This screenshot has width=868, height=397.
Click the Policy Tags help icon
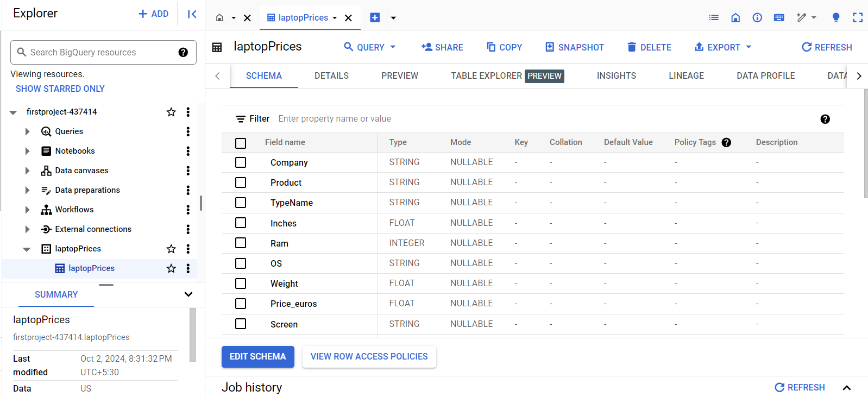[726, 142]
